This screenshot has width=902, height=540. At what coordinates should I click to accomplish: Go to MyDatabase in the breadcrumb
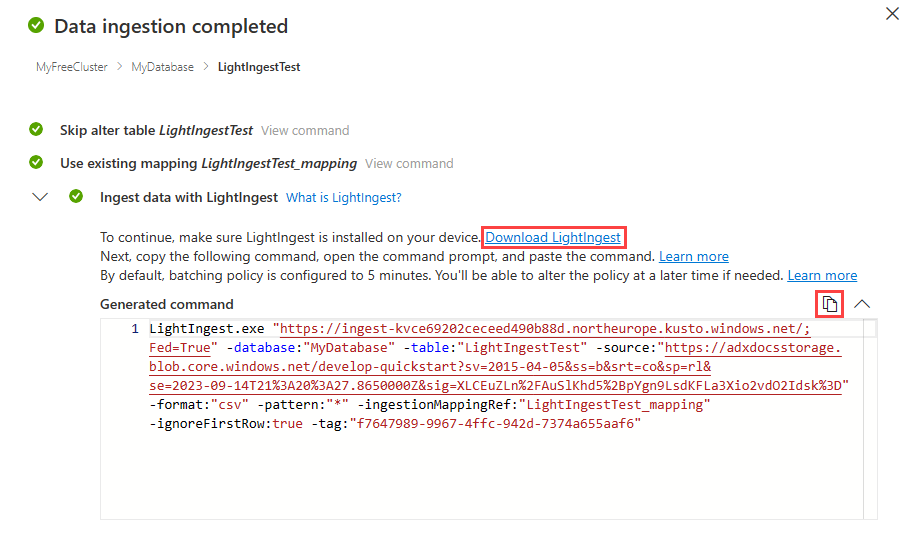pos(163,67)
